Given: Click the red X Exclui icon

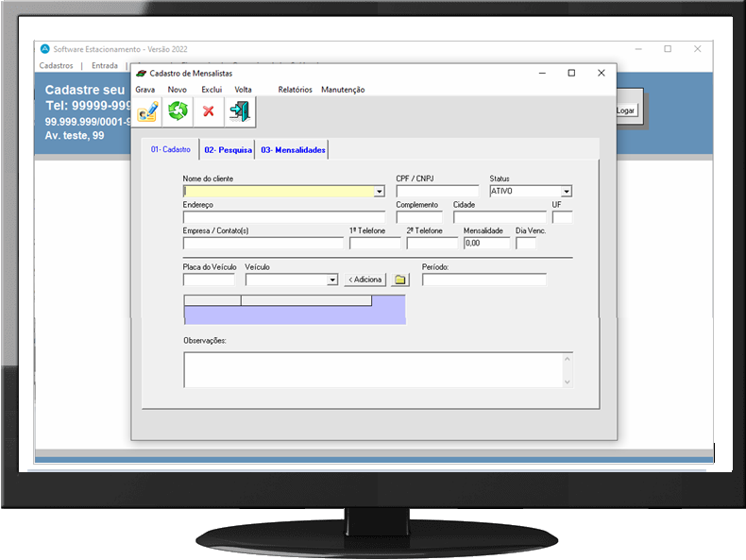Looking at the screenshot, I should (209, 111).
